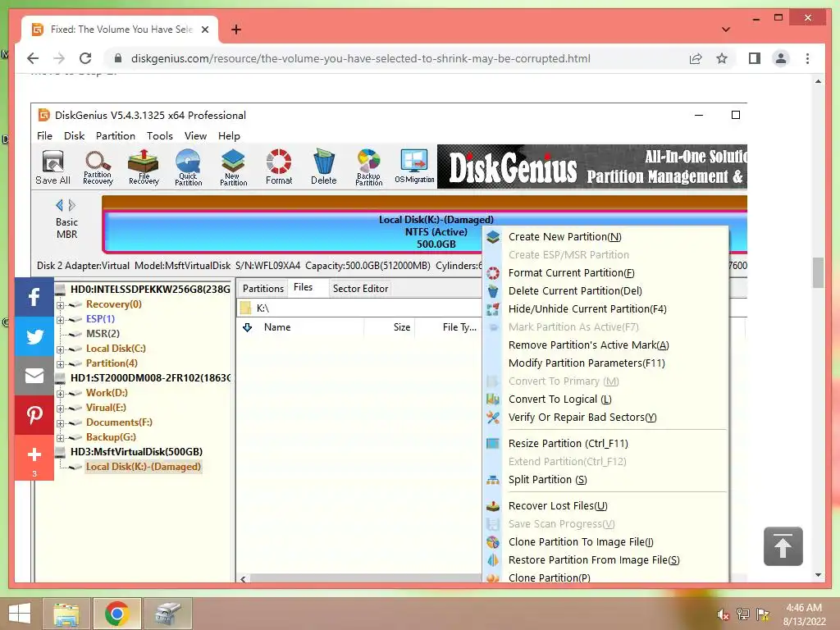Click the Delete toolbar icon
Viewport: 840px width, 630px height.
(x=323, y=167)
